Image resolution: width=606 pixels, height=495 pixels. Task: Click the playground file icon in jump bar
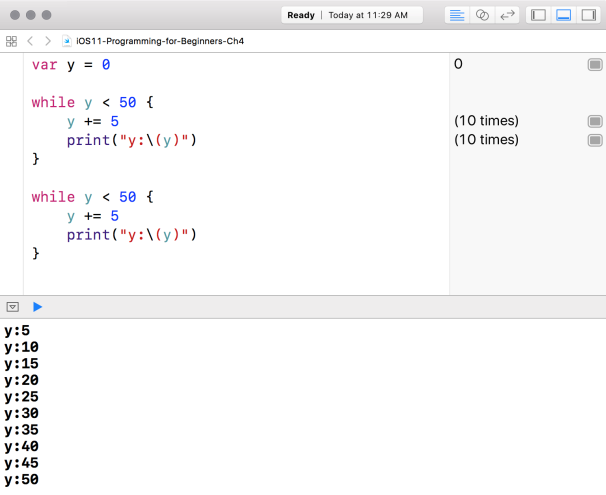[x=67, y=41]
